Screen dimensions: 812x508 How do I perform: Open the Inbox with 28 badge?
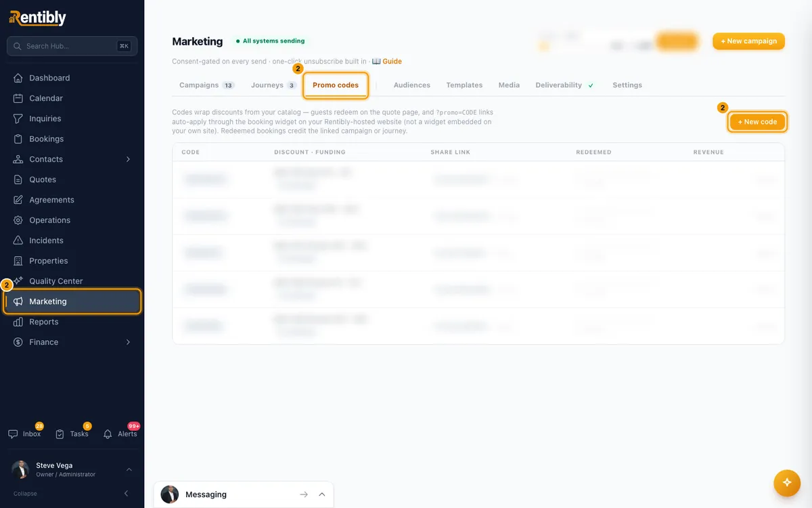[x=25, y=433]
